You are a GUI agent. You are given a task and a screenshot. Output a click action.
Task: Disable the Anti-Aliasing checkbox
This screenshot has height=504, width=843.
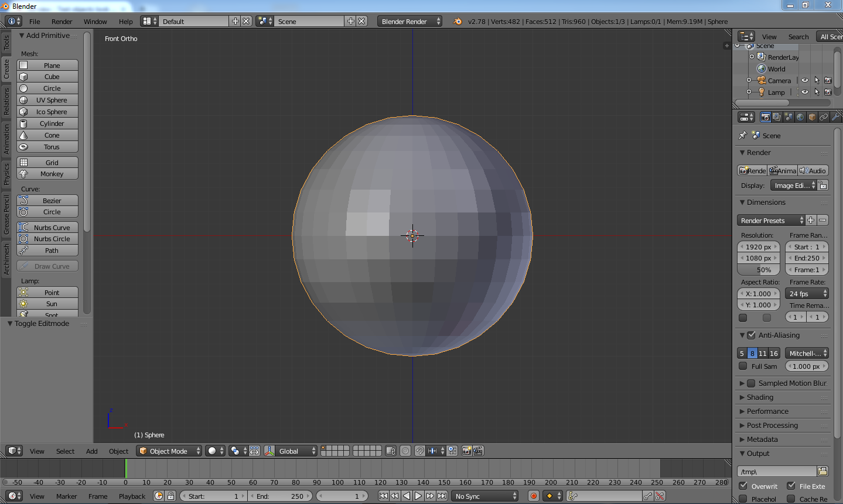pyautogui.click(x=751, y=335)
